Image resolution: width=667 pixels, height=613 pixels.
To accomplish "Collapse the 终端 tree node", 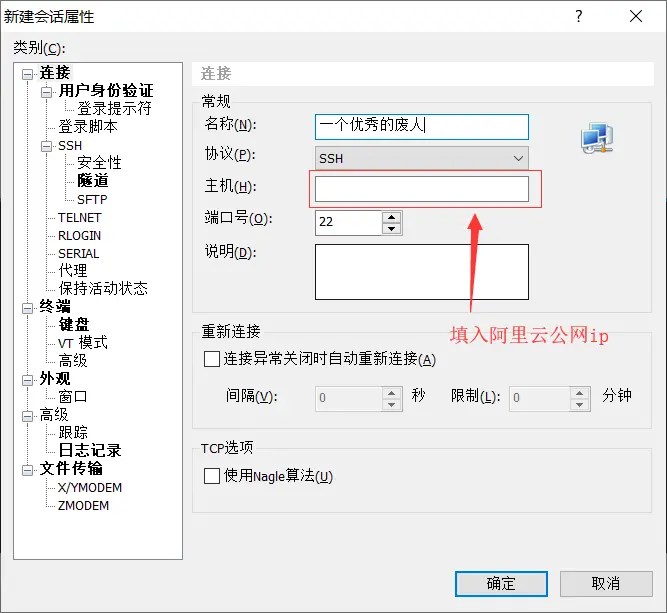I will 27,308.
